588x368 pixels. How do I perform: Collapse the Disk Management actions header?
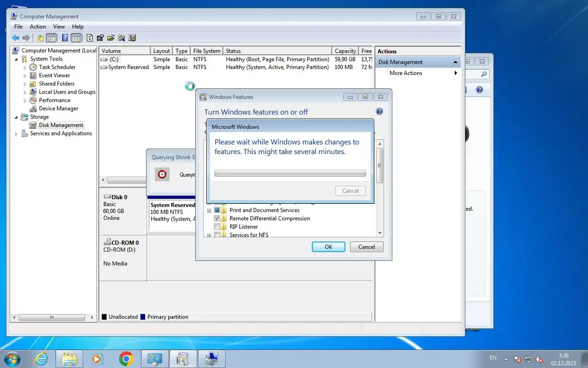(455, 62)
